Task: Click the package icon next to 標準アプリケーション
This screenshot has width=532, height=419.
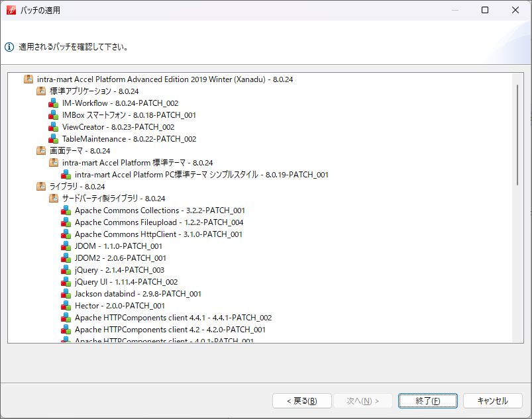Action: [41, 91]
